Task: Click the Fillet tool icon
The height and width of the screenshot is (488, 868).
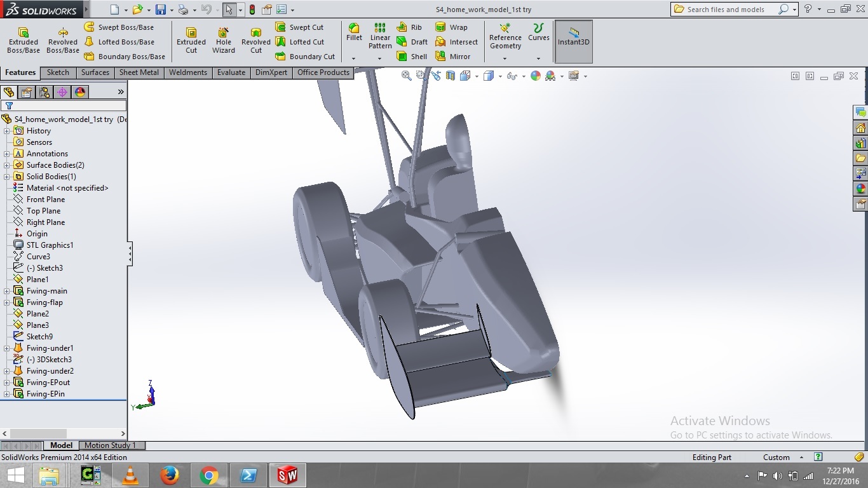Action: tap(354, 29)
